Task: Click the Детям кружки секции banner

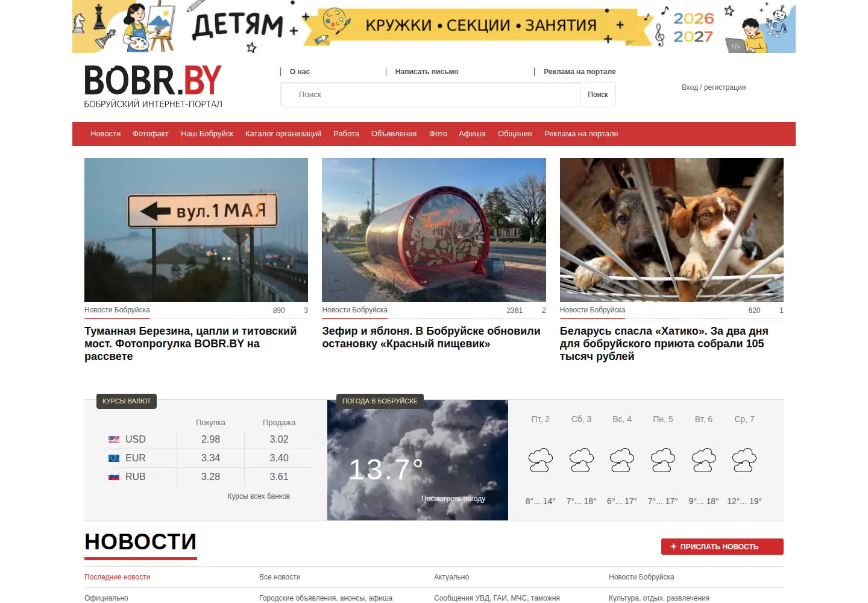Action: (434, 27)
